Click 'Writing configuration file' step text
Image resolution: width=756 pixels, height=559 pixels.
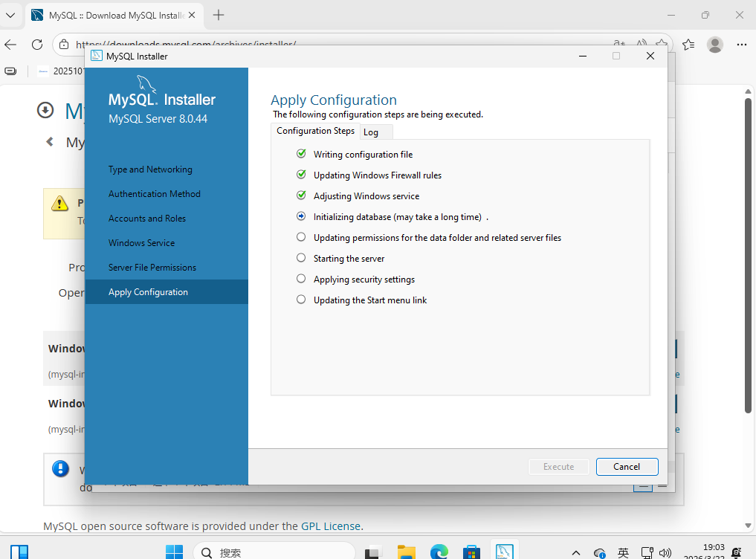tap(363, 155)
